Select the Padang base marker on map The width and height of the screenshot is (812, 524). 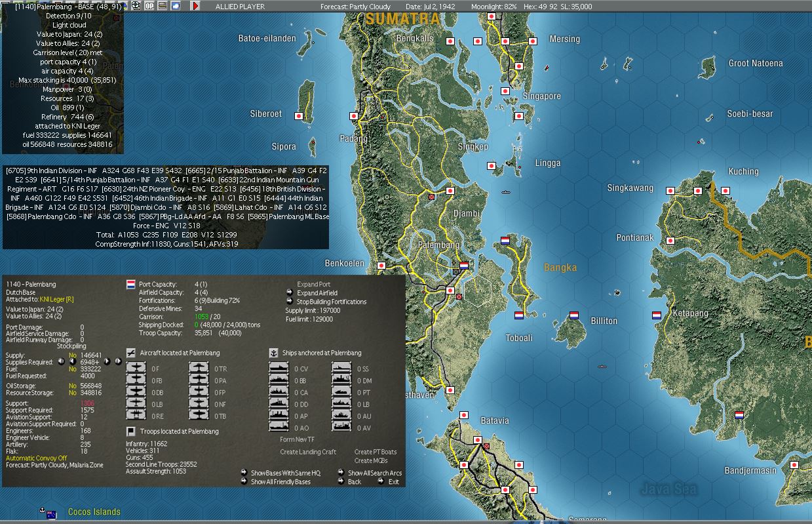click(x=354, y=116)
